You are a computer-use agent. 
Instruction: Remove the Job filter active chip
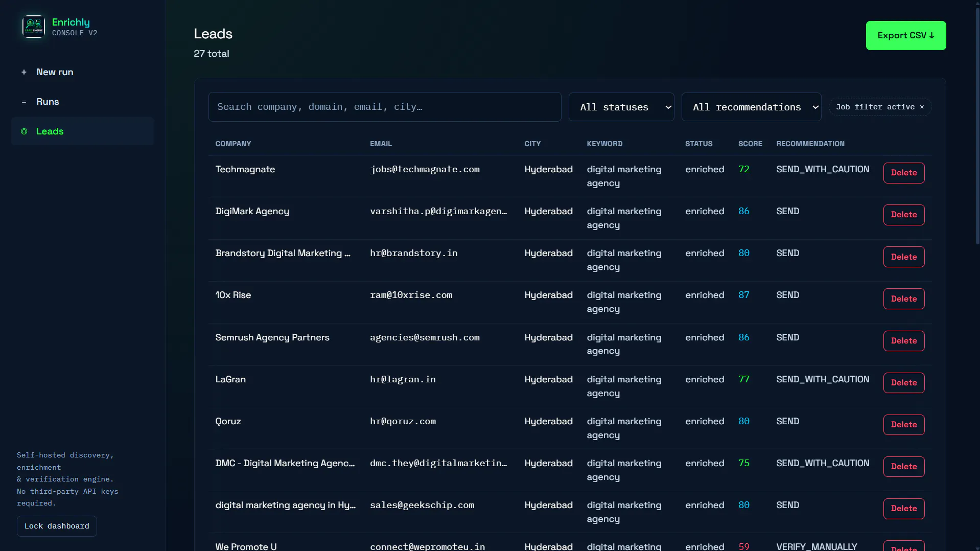tap(922, 107)
